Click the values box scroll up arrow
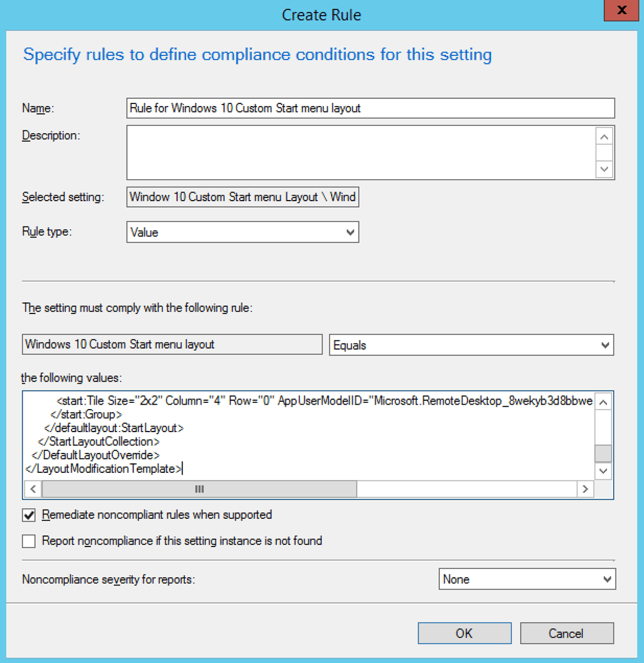Image resolution: width=644 pixels, height=663 pixels. click(x=603, y=402)
